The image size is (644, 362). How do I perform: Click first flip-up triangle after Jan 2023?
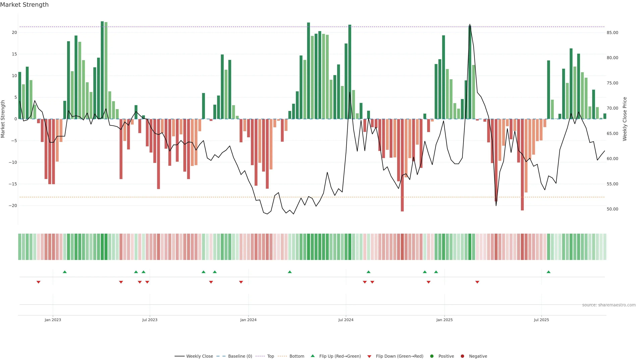coord(65,272)
